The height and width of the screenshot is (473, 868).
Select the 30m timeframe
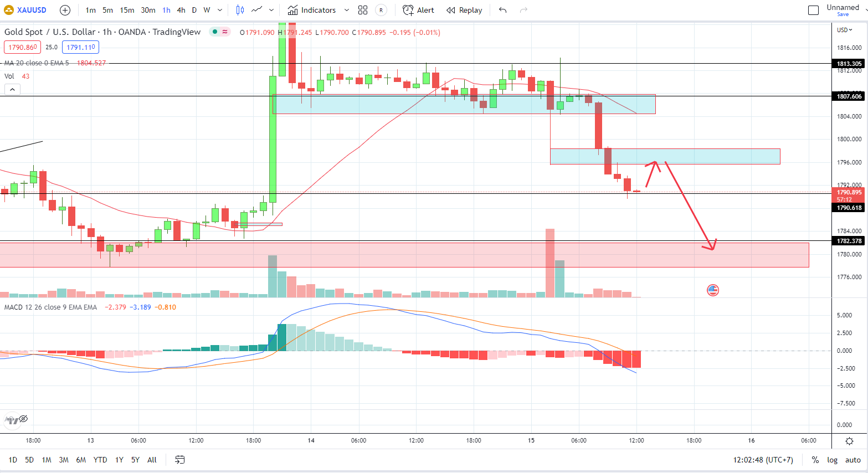point(148,10)
